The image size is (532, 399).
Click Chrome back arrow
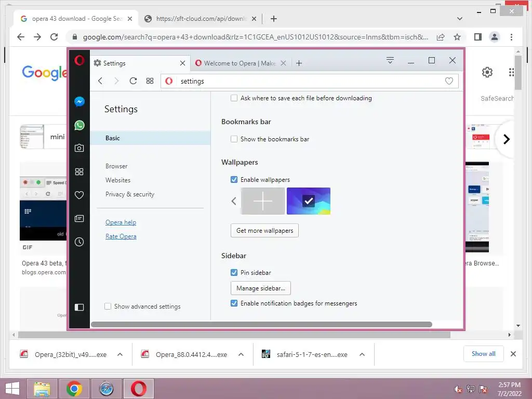click(x=21, y=37)
